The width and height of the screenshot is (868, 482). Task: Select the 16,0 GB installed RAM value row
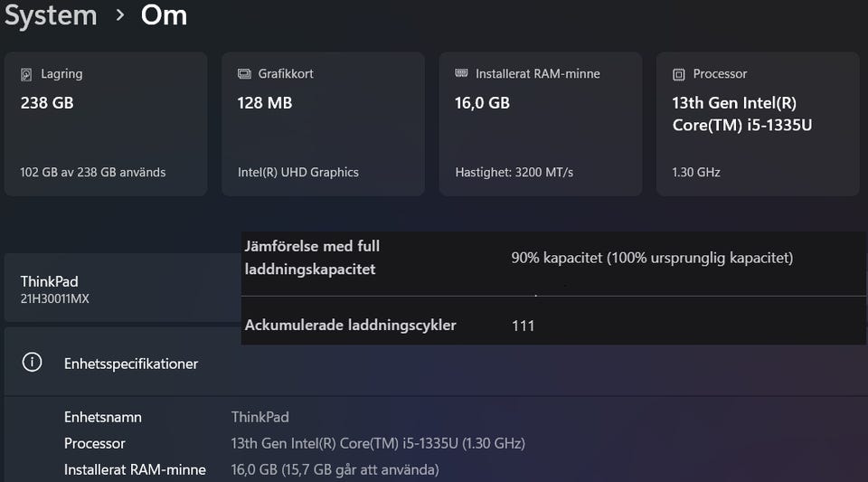pyautogui.click(x=335, y=469)
